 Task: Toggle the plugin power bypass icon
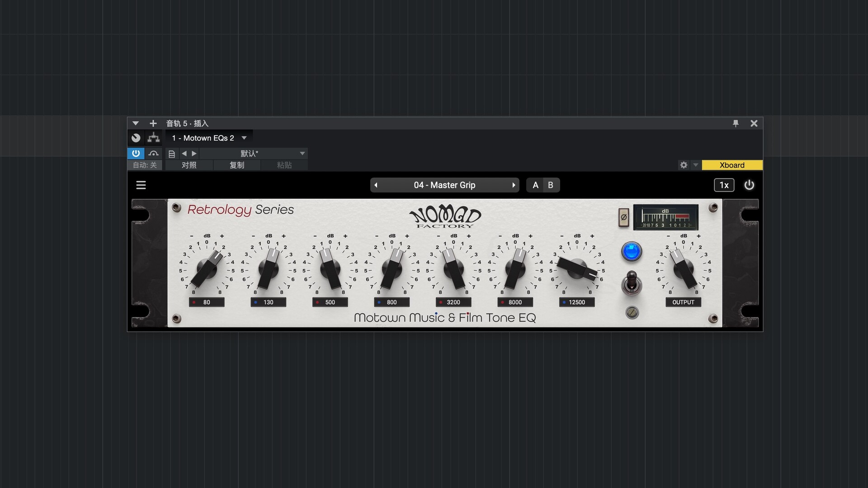pos(749,185)
